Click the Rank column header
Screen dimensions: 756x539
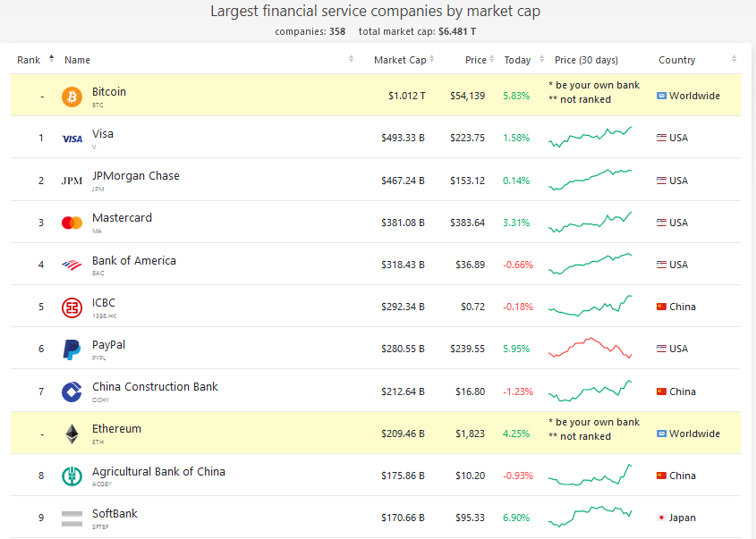[29, 60]
